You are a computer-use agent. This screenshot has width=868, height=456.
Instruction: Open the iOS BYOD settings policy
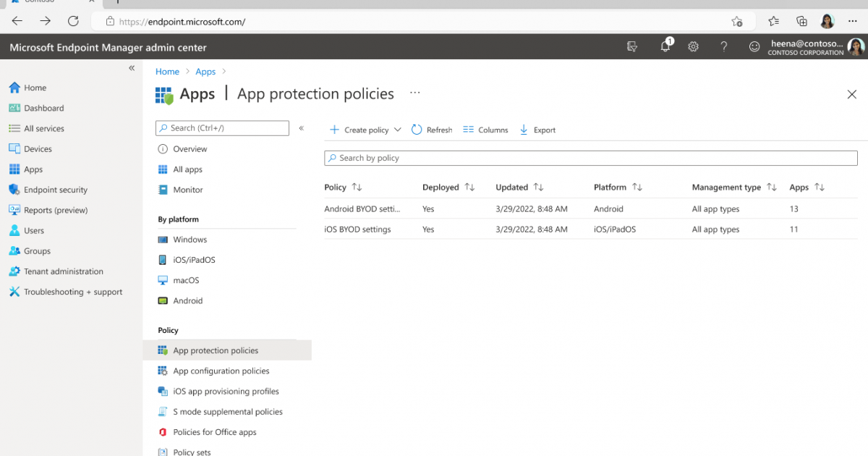pyautogui.click(x=357, y=229)
